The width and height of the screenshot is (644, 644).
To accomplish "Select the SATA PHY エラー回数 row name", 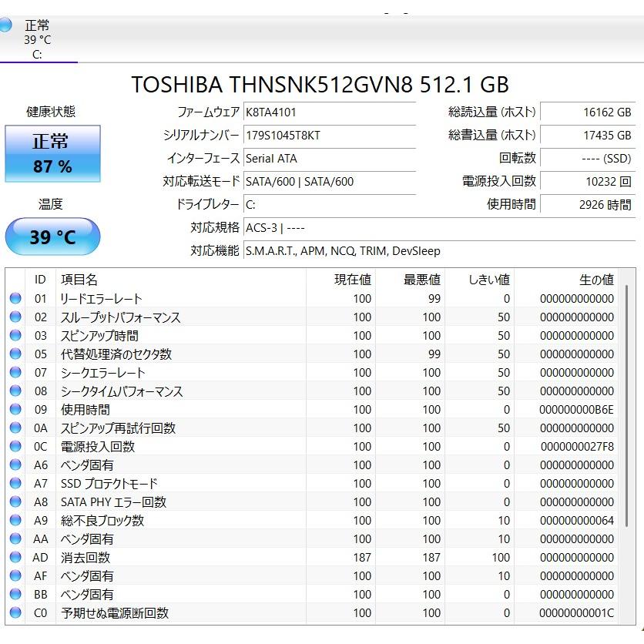I will 114,502.
